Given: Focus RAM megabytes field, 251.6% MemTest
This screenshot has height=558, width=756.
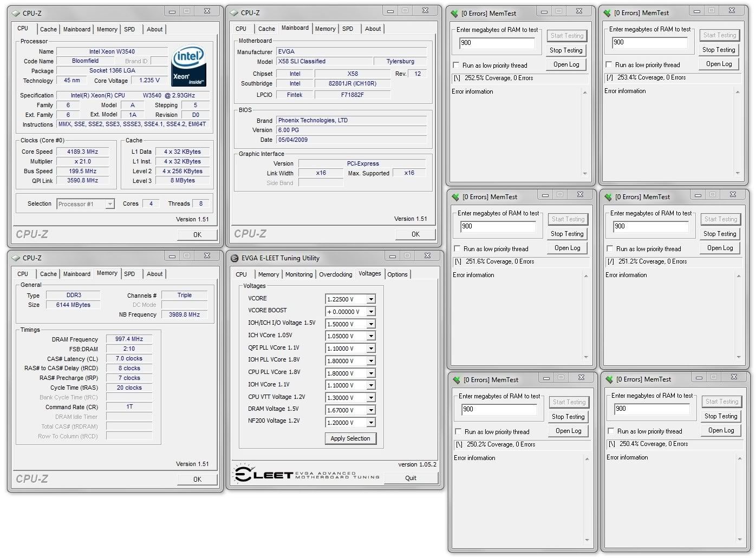Looking at the screenshot, I should (x=498, y=226).
